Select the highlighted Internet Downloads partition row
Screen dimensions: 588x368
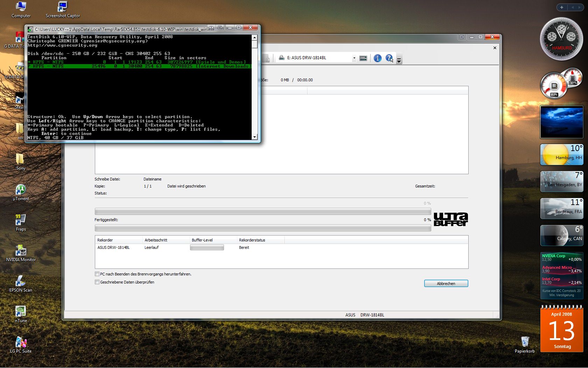[139, 66]
